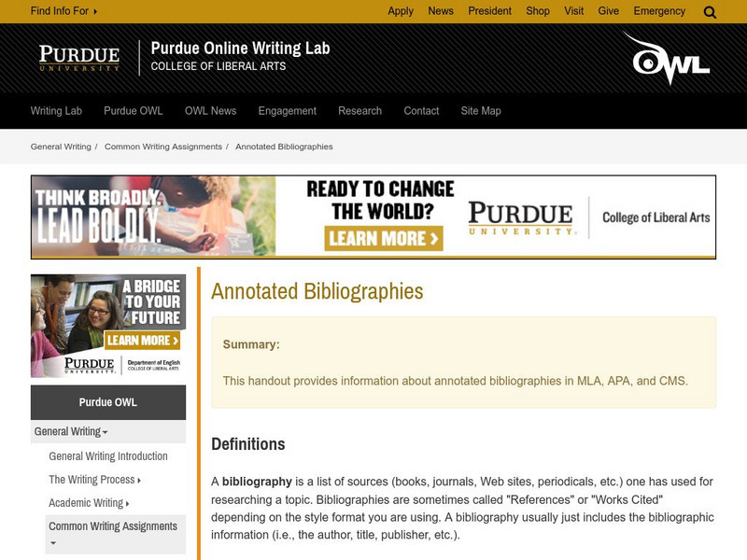Open the OWL News nav item
Image resolution: width=747 pixels, height=560 pixels.
pos(211,111)
